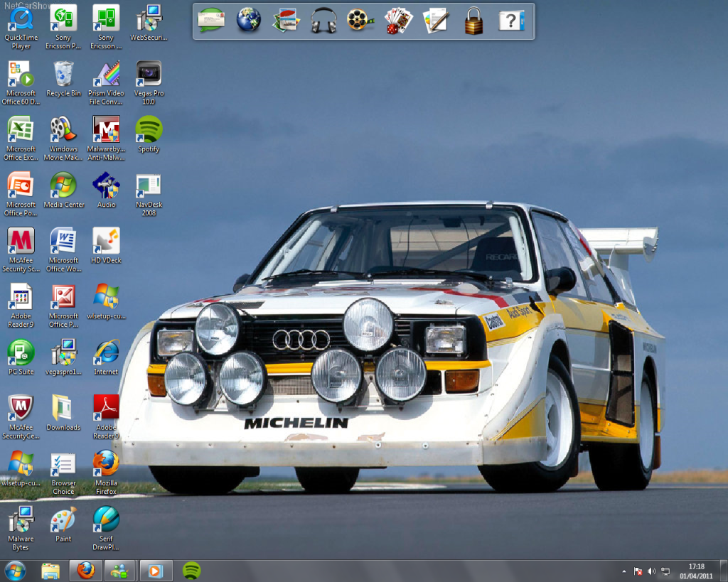Launch the Vegas Pro 10.0 shortcut
The height and width of the screenshot is (582, 728).
click(149, 84)
